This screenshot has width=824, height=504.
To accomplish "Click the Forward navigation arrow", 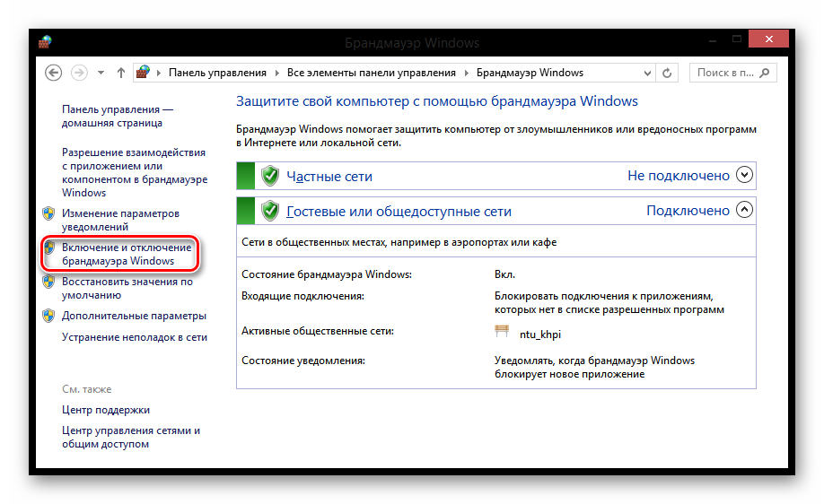I will pyautogui.click(x=79, y=73).
